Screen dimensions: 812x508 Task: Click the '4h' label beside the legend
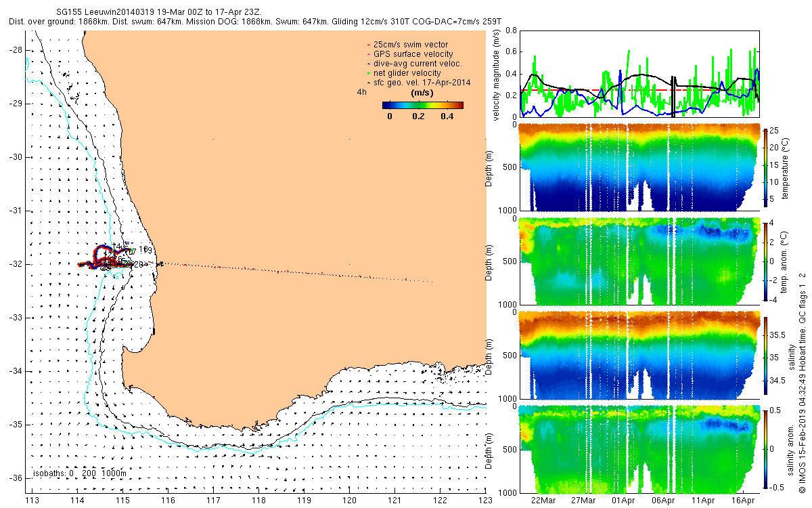point(362,91)
